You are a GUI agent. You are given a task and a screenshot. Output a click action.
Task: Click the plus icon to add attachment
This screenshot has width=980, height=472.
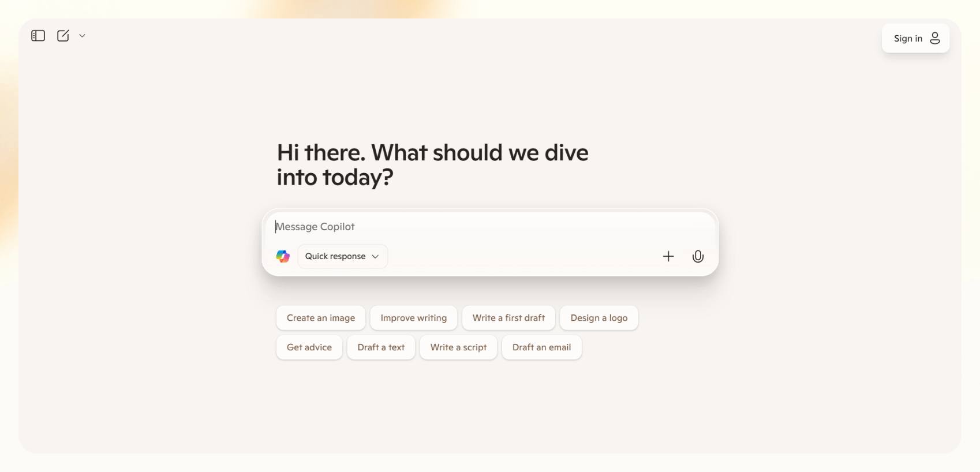tap(668, 256)
